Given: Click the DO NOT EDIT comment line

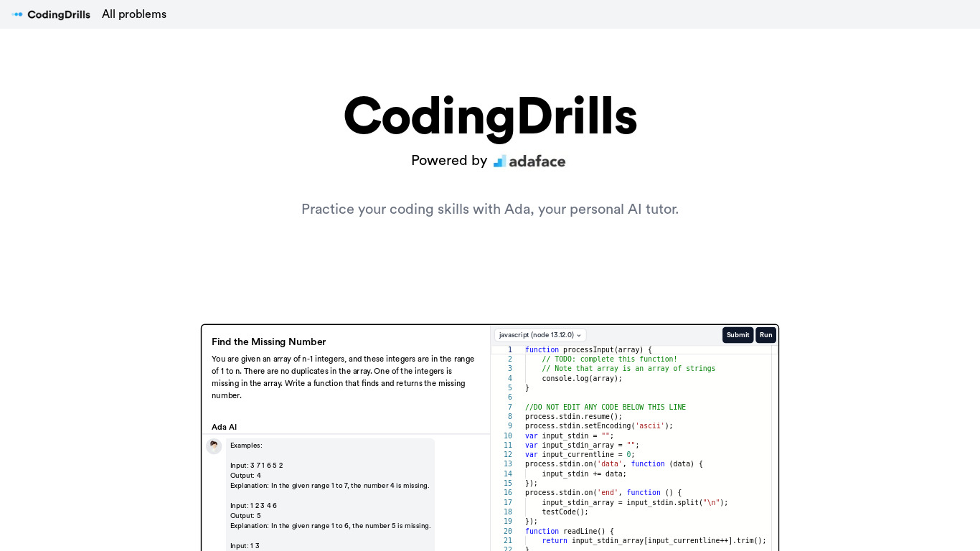Looking at the screenshot, I should pos(606,408).
